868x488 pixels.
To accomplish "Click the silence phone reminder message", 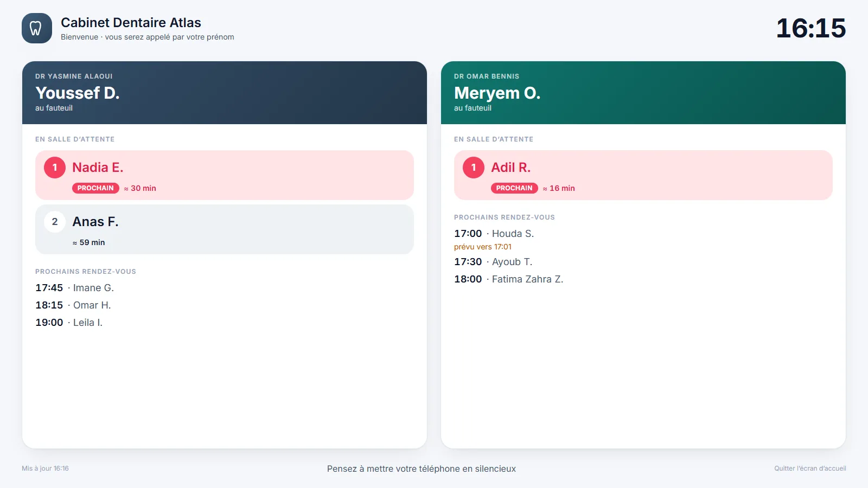I will coord(422,469).
